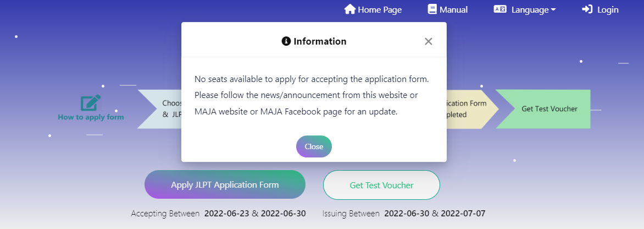The image size is (644, 229).
Task: Click the book icon beside Manual
Action: point(432,9)
